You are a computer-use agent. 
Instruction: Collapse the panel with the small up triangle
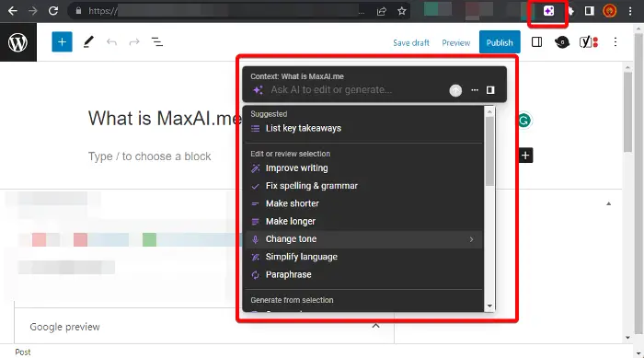[x=609, y=203]
